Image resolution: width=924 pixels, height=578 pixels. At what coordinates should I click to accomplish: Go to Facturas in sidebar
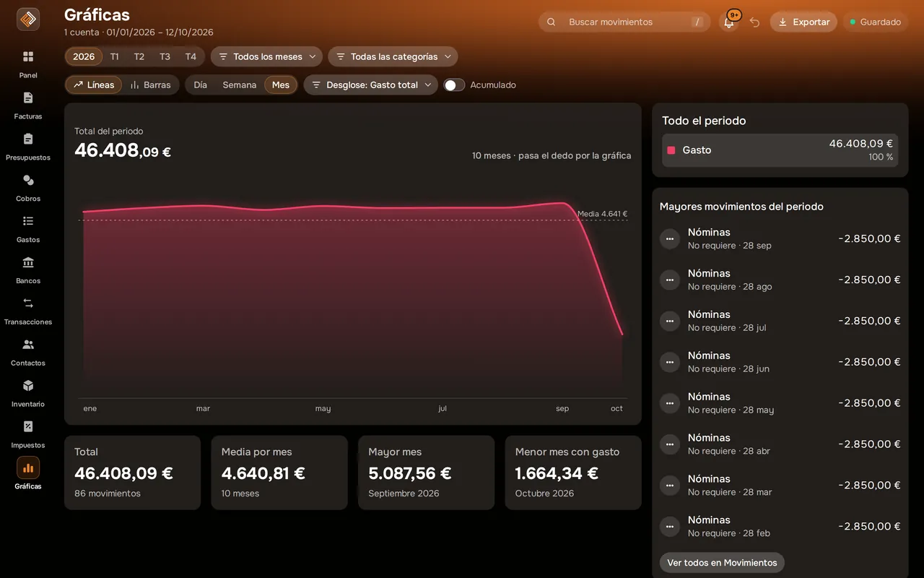pos(28,105)
